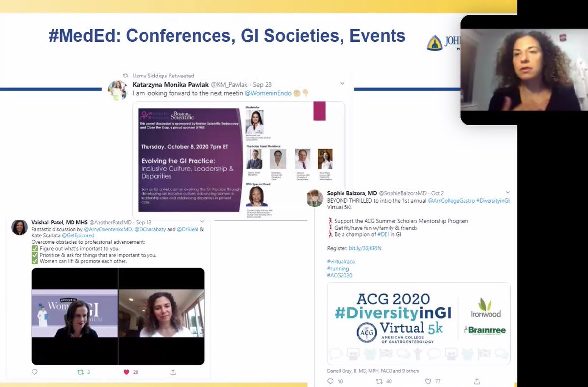This screenshot has height=387, width=588.
Task: Open Katarzyna Monika Pawlak's profile avatar
Action: click(118, 91)
